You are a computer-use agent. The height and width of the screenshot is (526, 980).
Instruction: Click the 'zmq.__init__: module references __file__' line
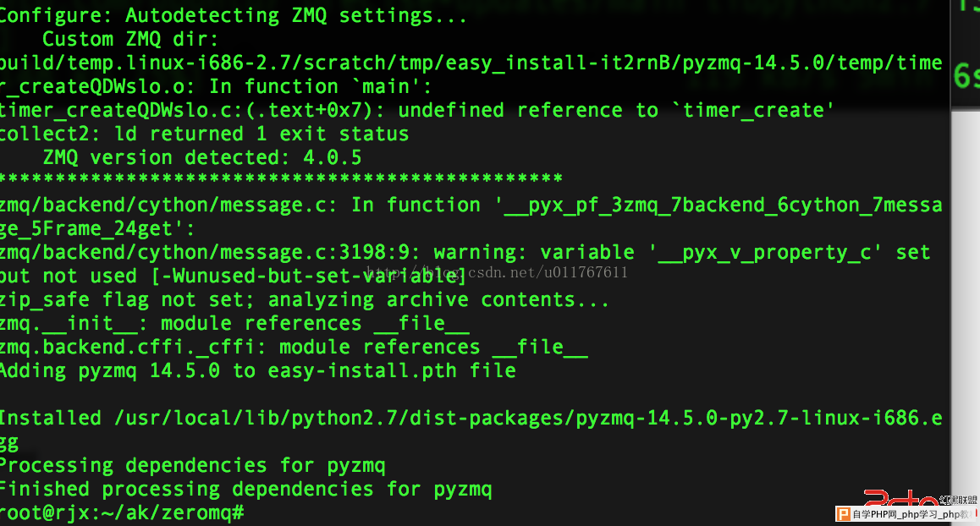coord(234,324)
